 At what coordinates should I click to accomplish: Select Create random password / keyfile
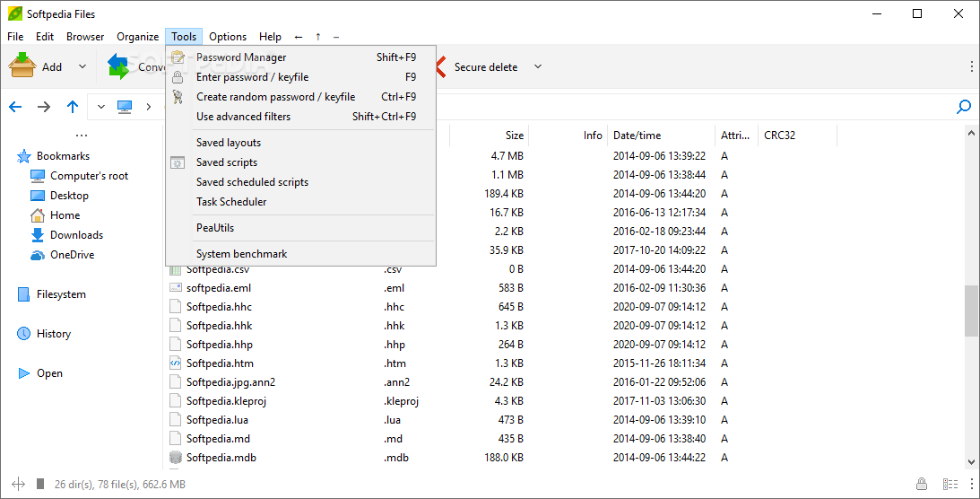pos(300,97)
